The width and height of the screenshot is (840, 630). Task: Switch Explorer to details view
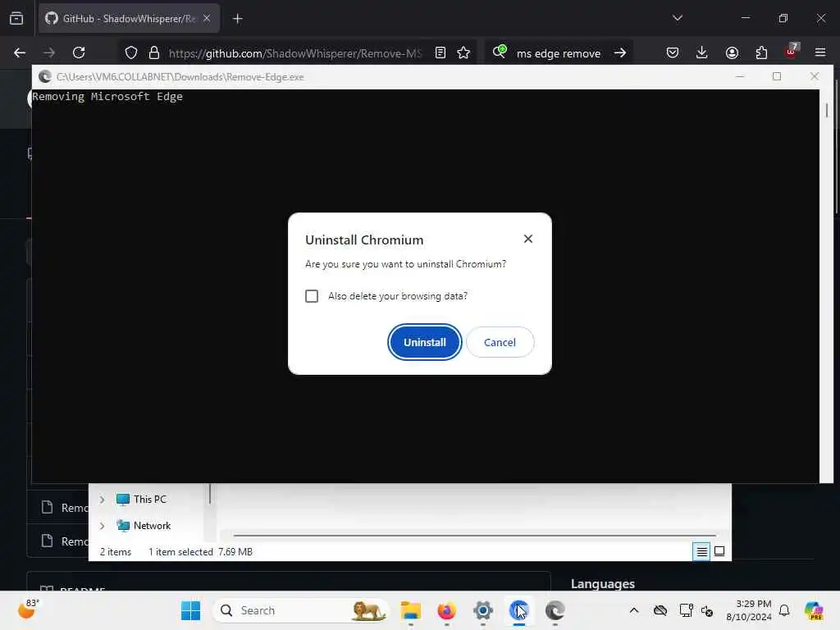701,551
